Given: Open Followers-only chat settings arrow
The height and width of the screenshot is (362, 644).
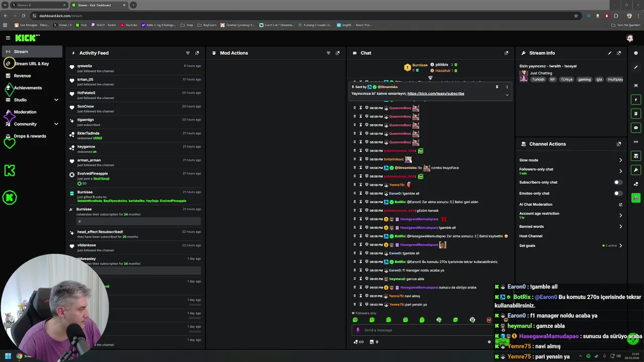Looking at the screenshot, I should tap(620, 171).
